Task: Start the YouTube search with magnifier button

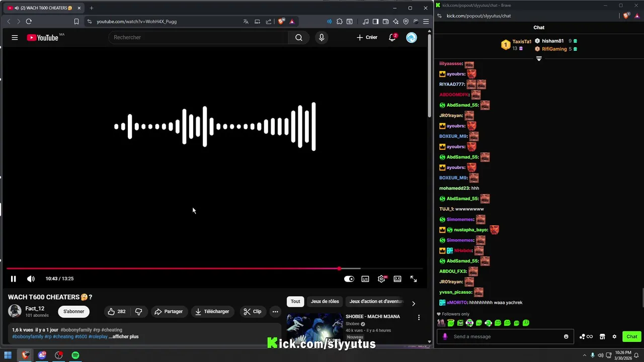Action: point(299,38)
